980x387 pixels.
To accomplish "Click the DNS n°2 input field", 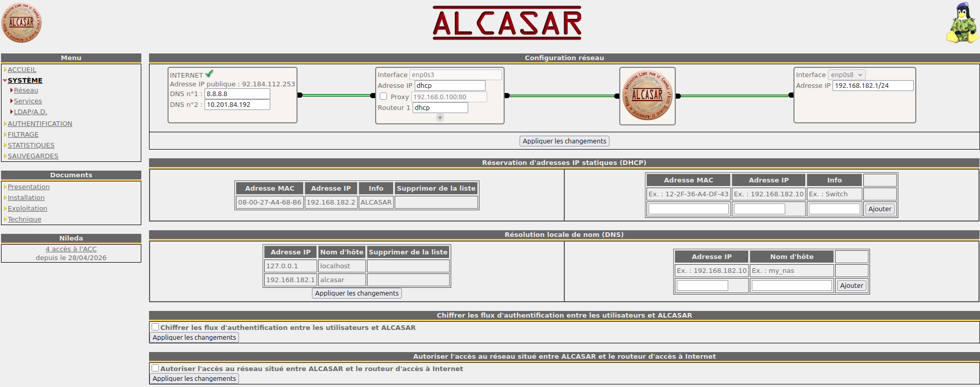I will pyautogui.click(x=237, y=104).
